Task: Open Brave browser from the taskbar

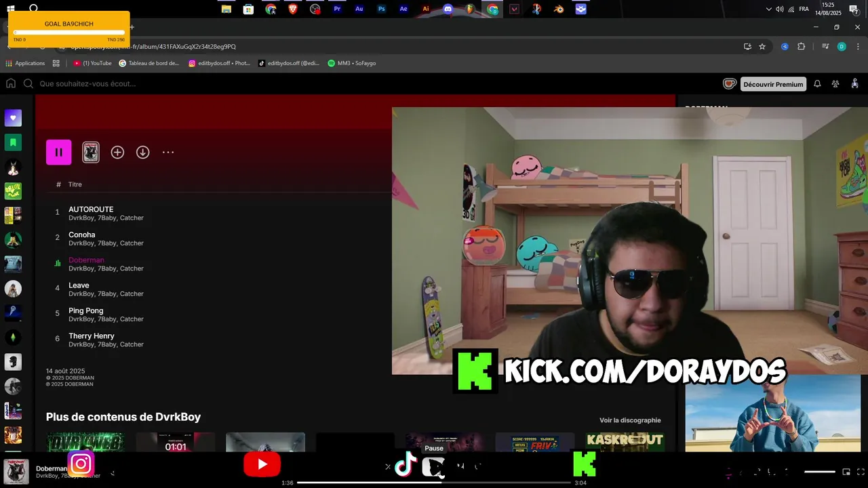Action: click(293, 9)
